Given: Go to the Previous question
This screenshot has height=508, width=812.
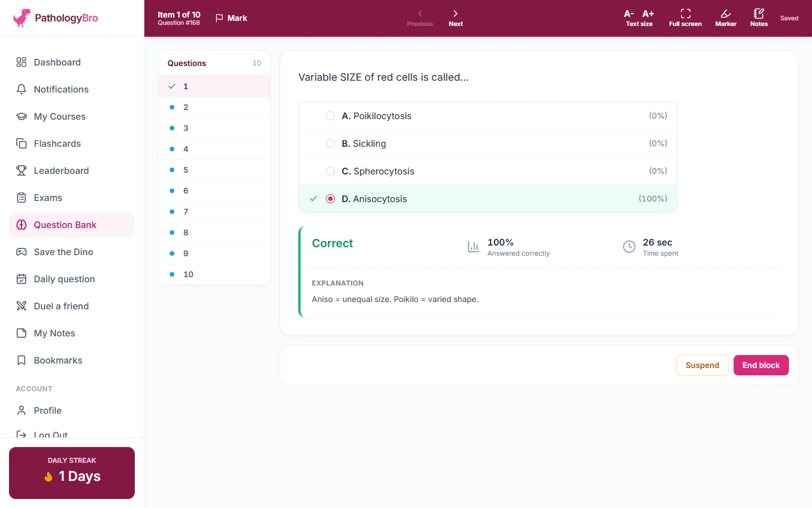Looking at the screenshot, I should (420, 18).
